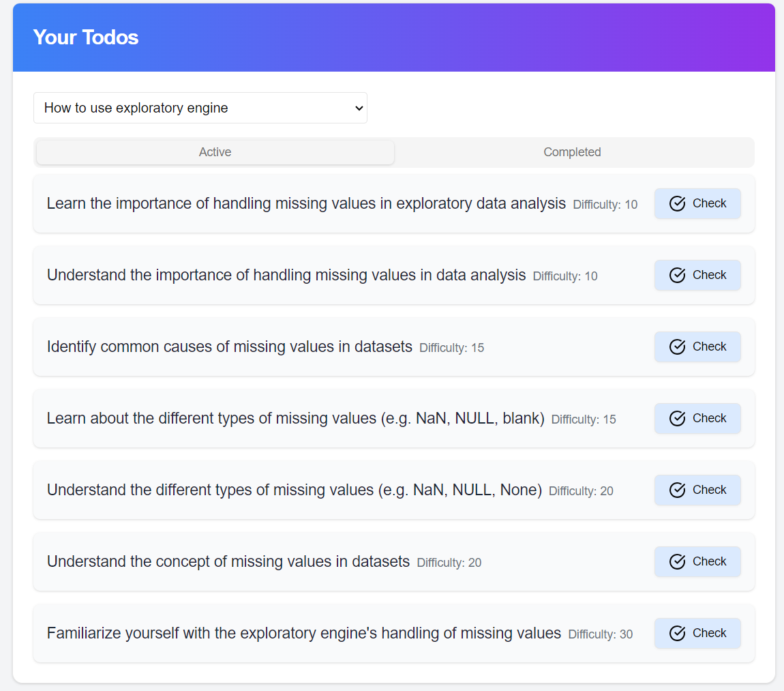Click the 'Understand the importance of handling missing values in data analysis' text
Image resolution: width=784 pixels, height=691 pixels.
click(x=286, y=275)
